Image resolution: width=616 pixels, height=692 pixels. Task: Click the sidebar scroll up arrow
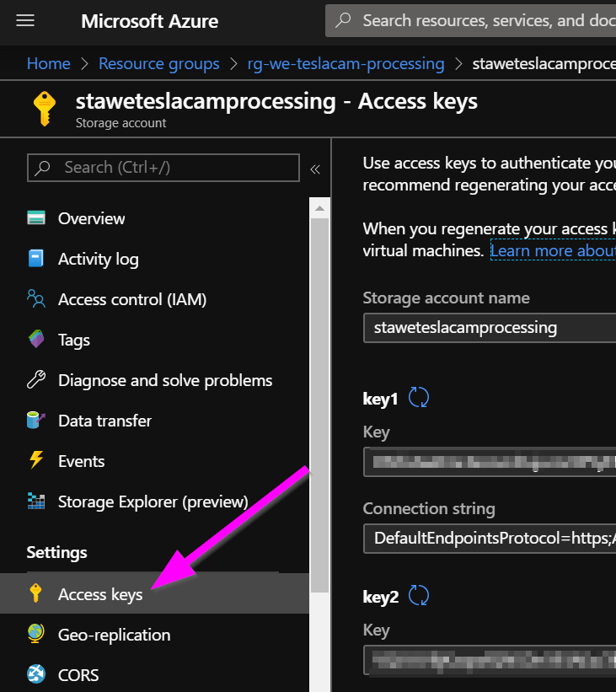(x=319, y=208)
